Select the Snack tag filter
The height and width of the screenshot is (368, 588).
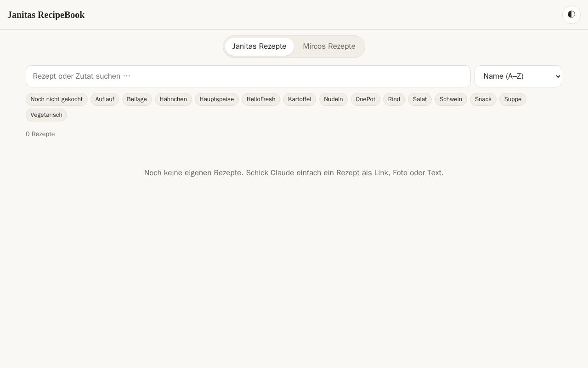(x=483, y=99)
